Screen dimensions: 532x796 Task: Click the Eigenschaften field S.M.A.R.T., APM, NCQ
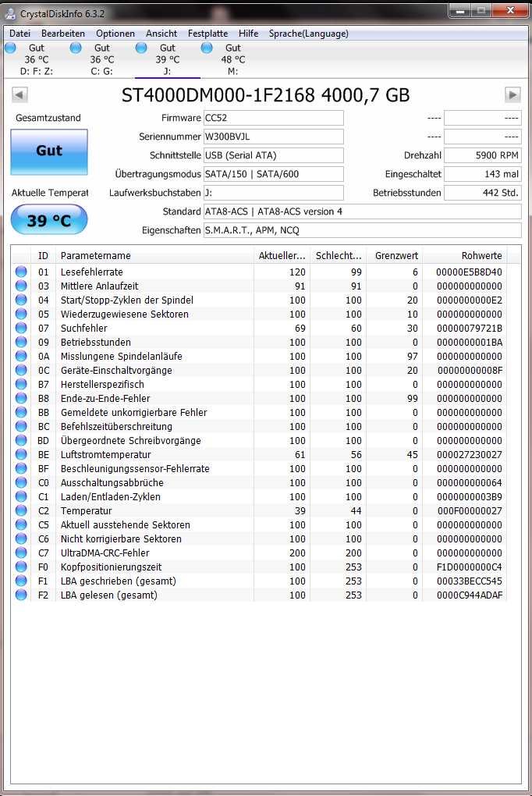pos(363,230)
